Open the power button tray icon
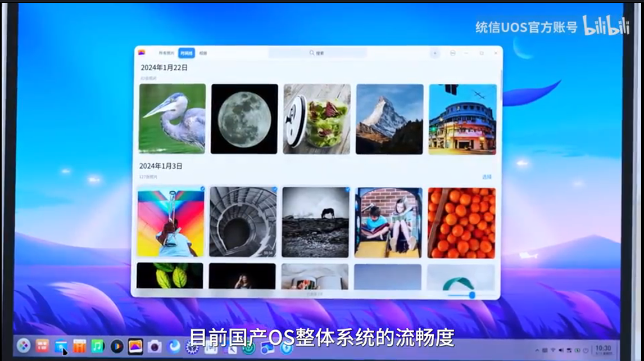This screenshot has width=644, height=361. click(586, 350)
